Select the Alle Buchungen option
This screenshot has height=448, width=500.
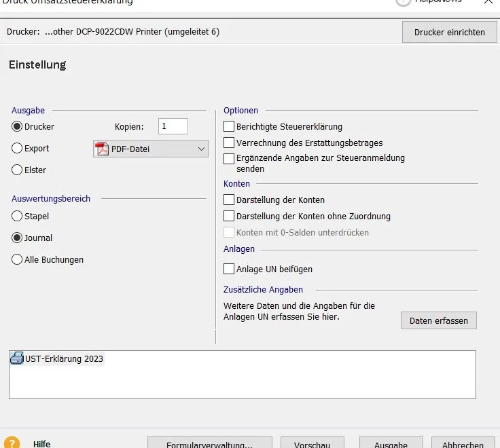click(x=18, y=259)
